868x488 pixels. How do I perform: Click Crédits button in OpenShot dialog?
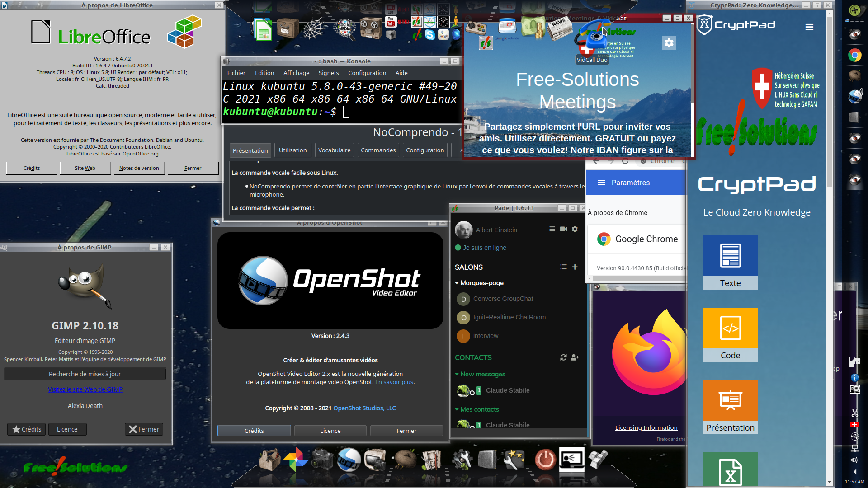(254, 431)
